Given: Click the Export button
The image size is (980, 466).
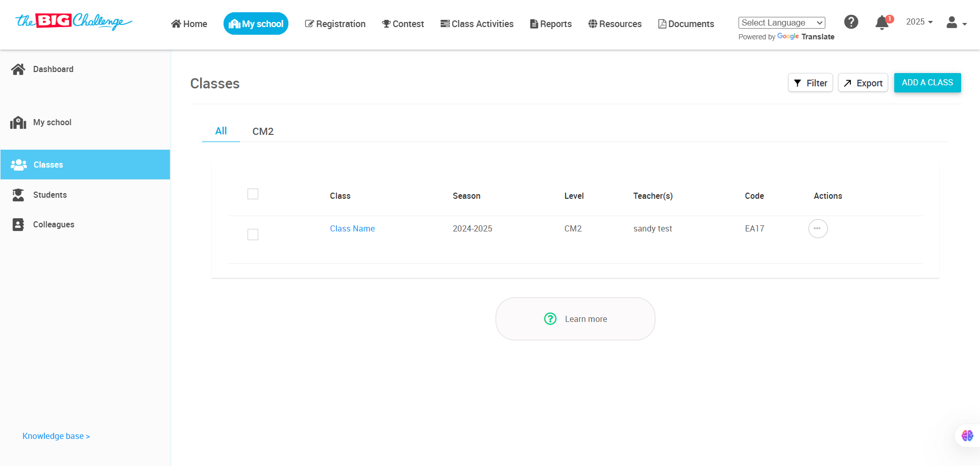Looking at the screenshot, I should pyautogui.click(x=863, y=83).
